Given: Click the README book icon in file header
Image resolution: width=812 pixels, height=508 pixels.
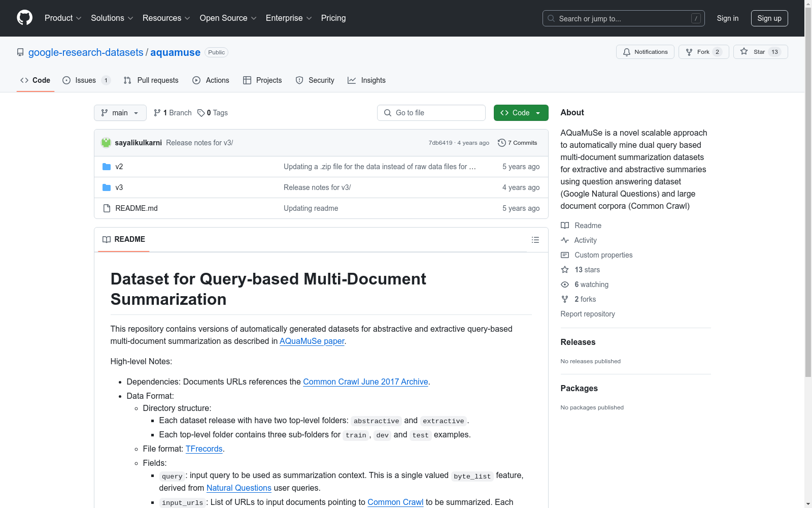Looking at the screenshot, I should (107, 239).
